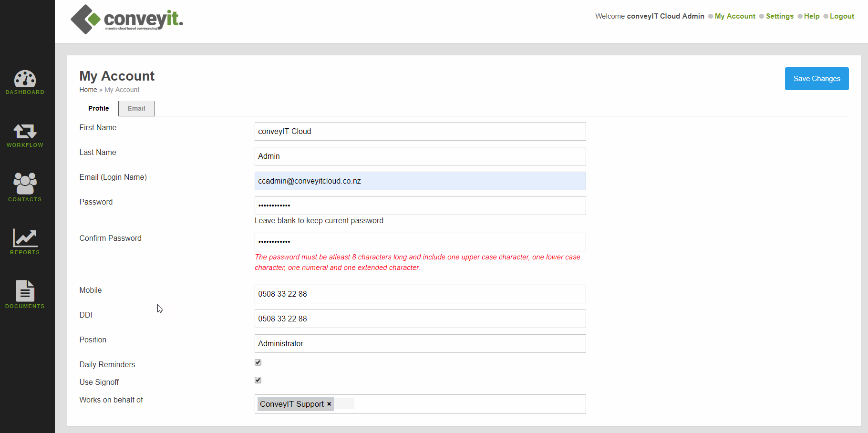Switch to the Email tab

[x=136, y=108]
